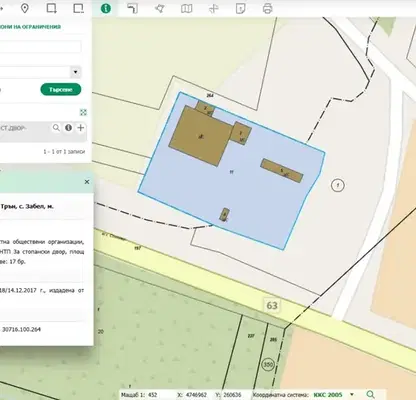The image size is (416, 400).
Task: Activate the rectangle zoom-in tool
Action: tap(51, 8)
